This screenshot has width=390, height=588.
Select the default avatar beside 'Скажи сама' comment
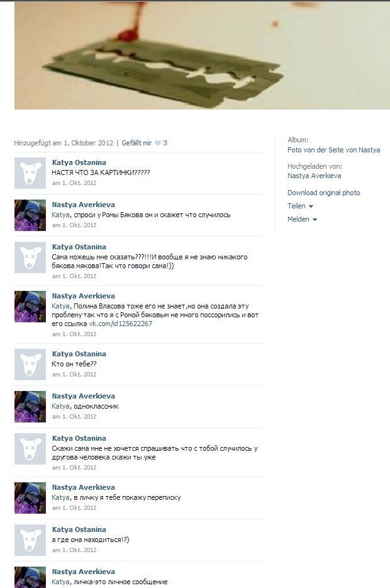[30, 449]
